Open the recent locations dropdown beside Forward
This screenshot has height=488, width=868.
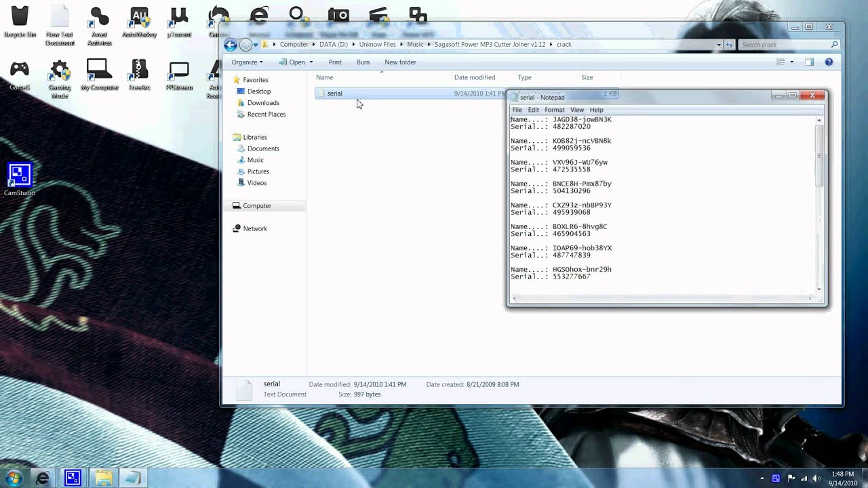(x=256, y=45)
